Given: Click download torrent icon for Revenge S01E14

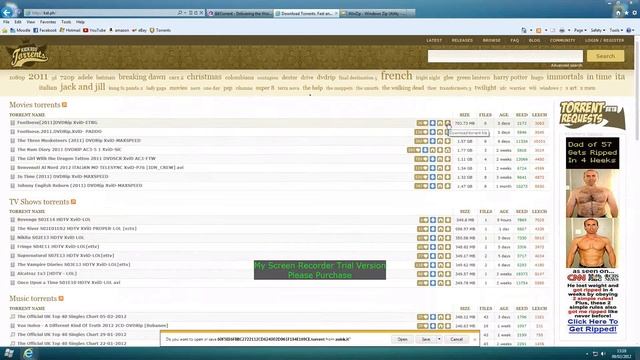Looking at the screenshot, I should (448, 220).
